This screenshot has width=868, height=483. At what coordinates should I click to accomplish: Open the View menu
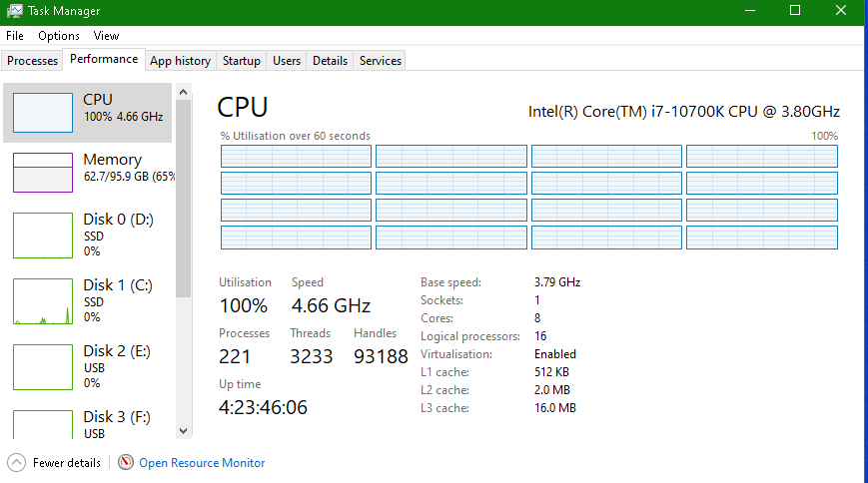click(x=106, y=36)
